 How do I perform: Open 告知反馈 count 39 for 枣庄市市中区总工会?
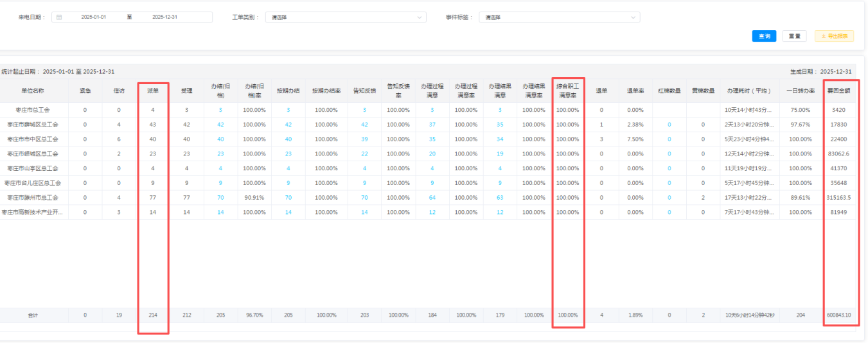point(364,139)
